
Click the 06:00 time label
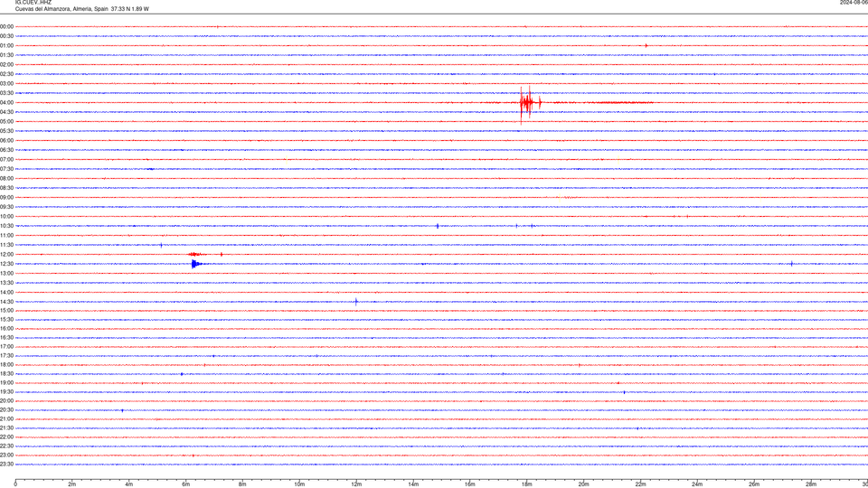click(6, 141)
